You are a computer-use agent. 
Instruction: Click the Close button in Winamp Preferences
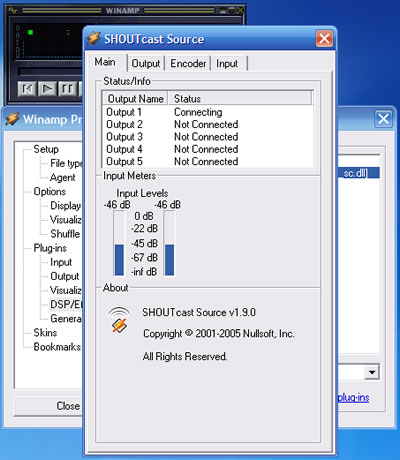pyautogui.click(x=48, y=406)
